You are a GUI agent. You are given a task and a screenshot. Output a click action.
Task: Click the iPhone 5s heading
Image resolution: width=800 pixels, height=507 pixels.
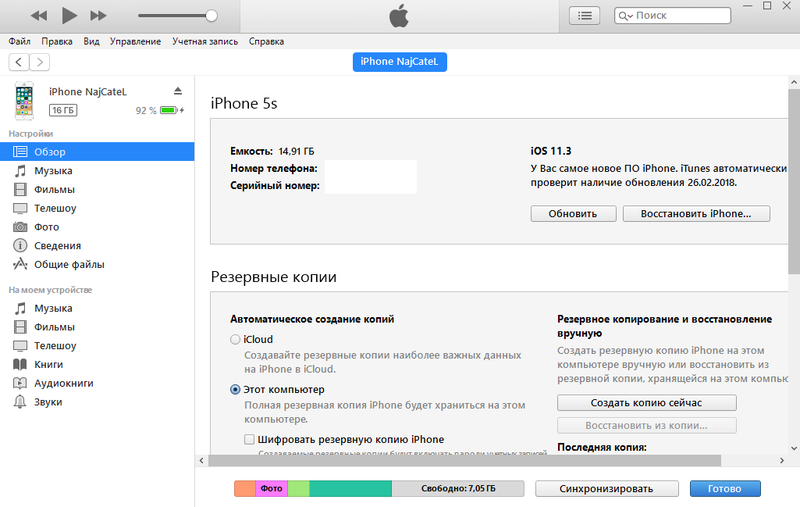pos(244,104)
